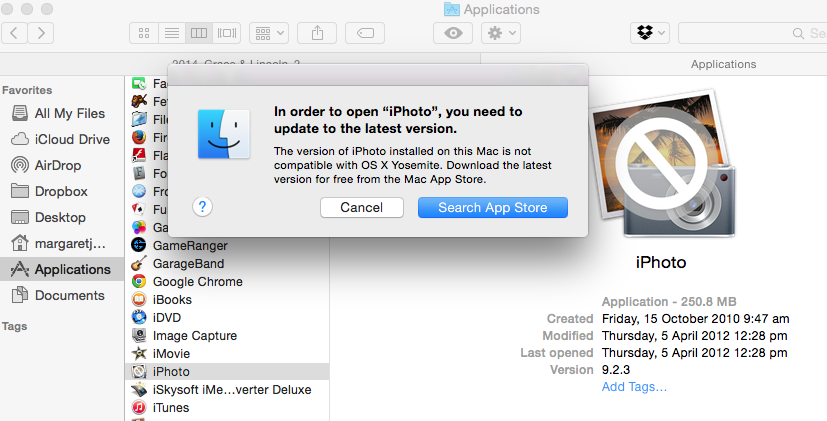Image resolution: width=827 pixels, height=421 pixels.
Task: Switch Finder to icon view
Action: click(143, 33)
